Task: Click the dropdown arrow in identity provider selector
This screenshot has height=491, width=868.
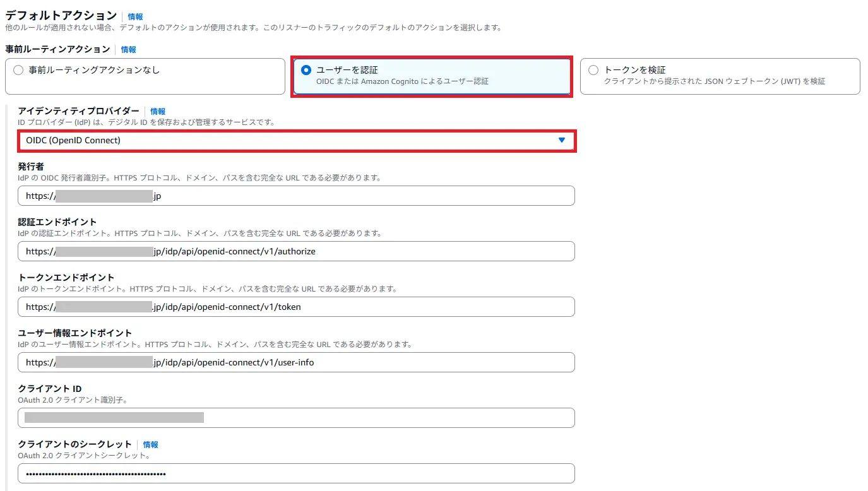Action: (561, 140)
